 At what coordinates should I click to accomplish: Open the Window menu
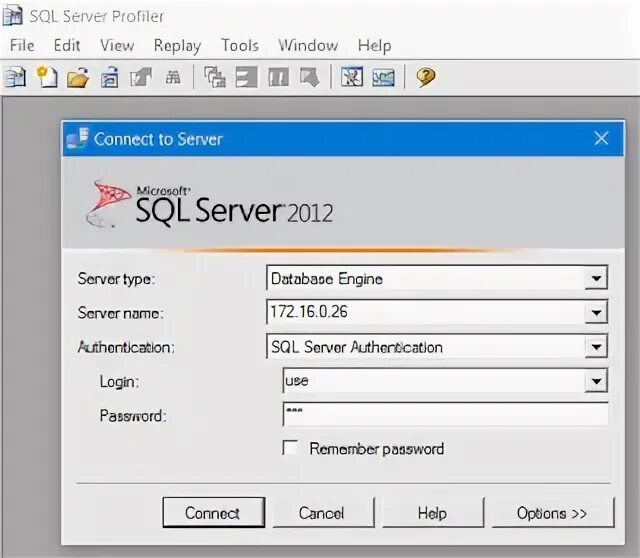pos(308,45)
